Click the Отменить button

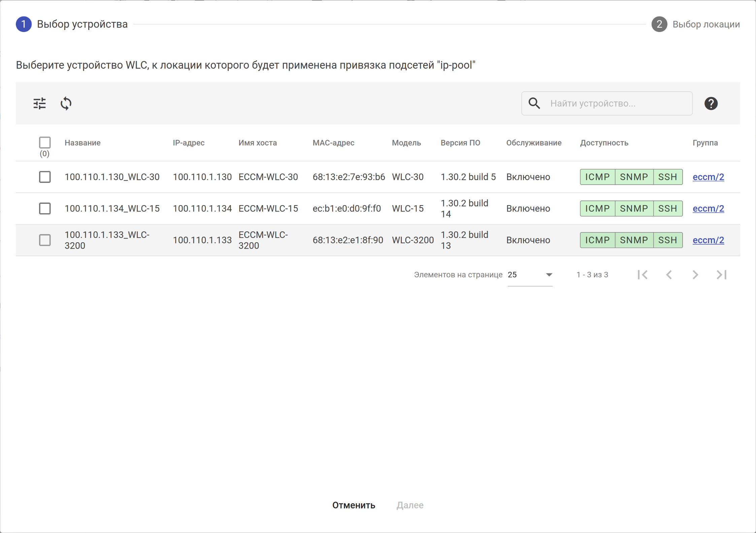tap(354, 505)
